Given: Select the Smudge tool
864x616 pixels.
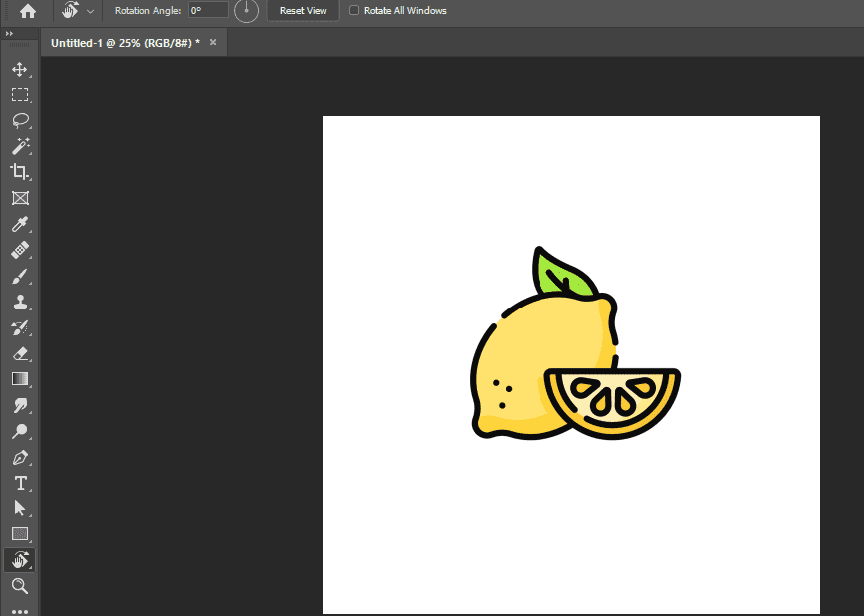Looking at the screenshot, I should [x=20, y=405].
